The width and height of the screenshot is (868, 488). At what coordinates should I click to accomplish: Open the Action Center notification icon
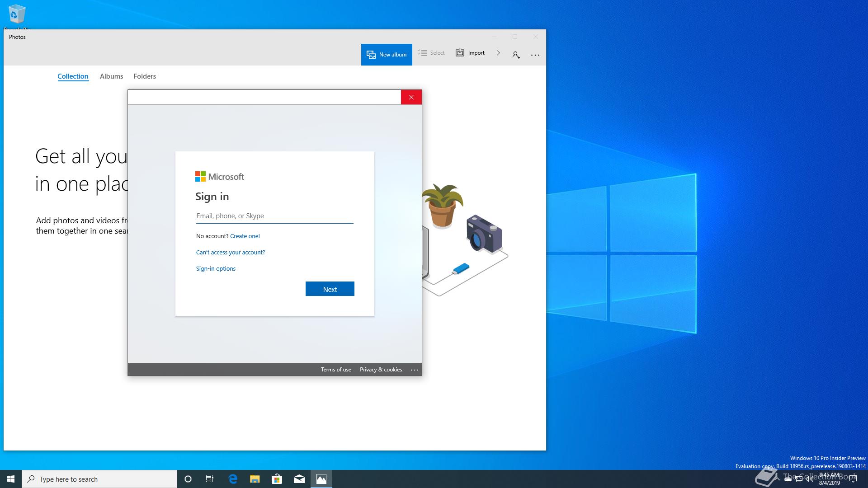[x=853, y=479]
